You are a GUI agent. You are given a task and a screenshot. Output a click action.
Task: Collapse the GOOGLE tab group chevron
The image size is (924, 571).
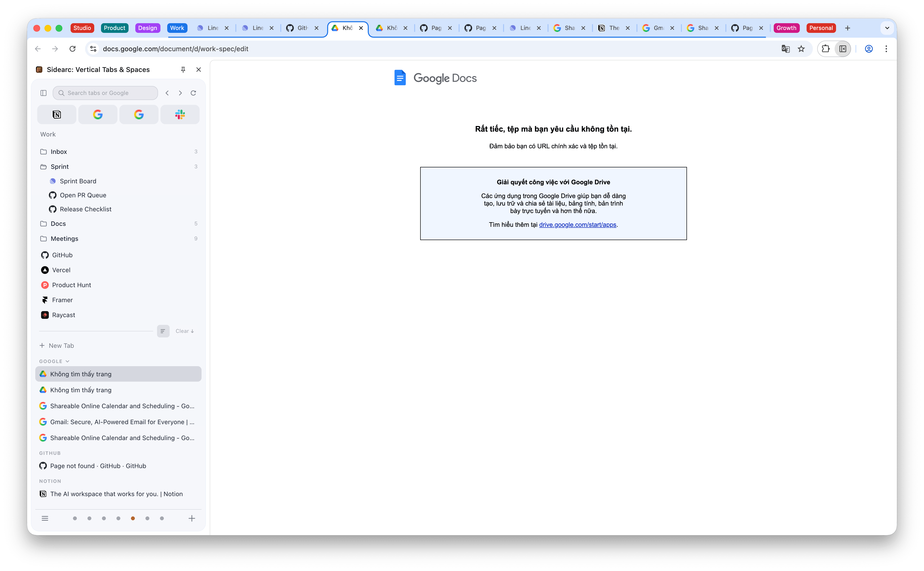point(67,361)
